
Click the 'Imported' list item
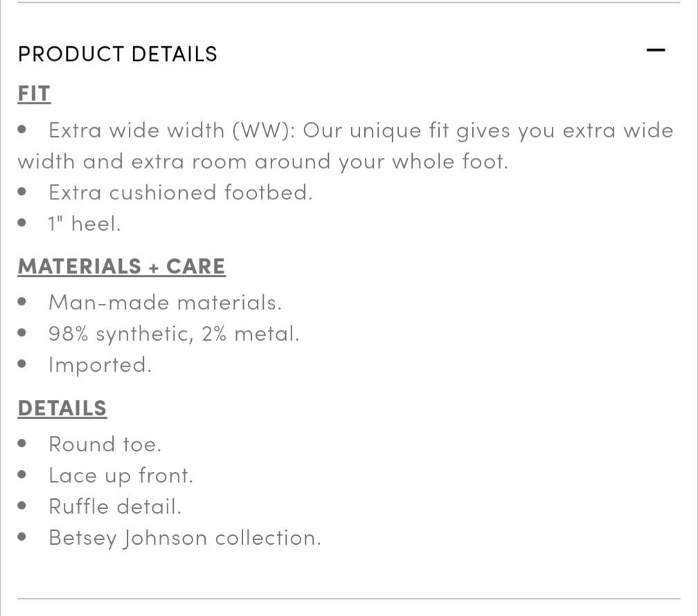click(x=100, y=365)
